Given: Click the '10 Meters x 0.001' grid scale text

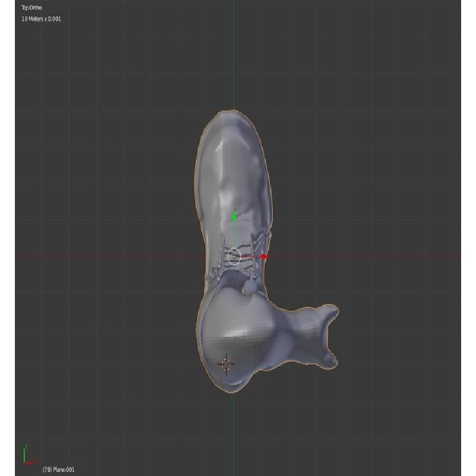Looking at the screenshot, I should pos(41,19).
